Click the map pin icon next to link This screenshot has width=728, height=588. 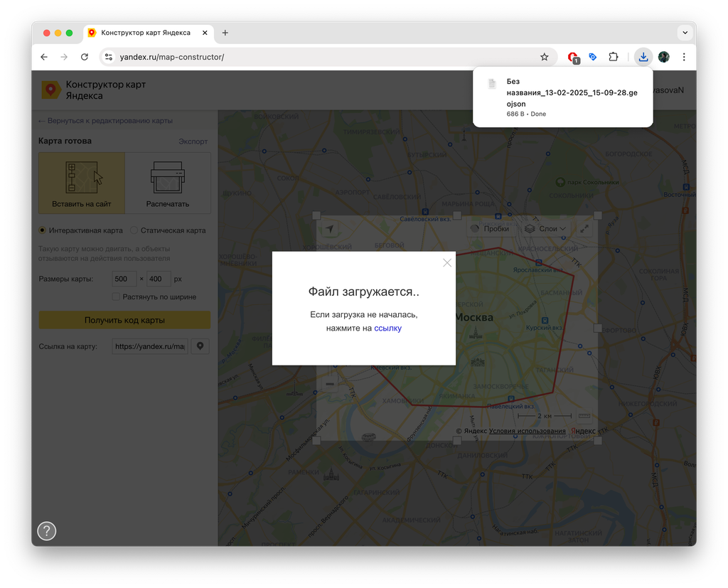click(200, 346)
